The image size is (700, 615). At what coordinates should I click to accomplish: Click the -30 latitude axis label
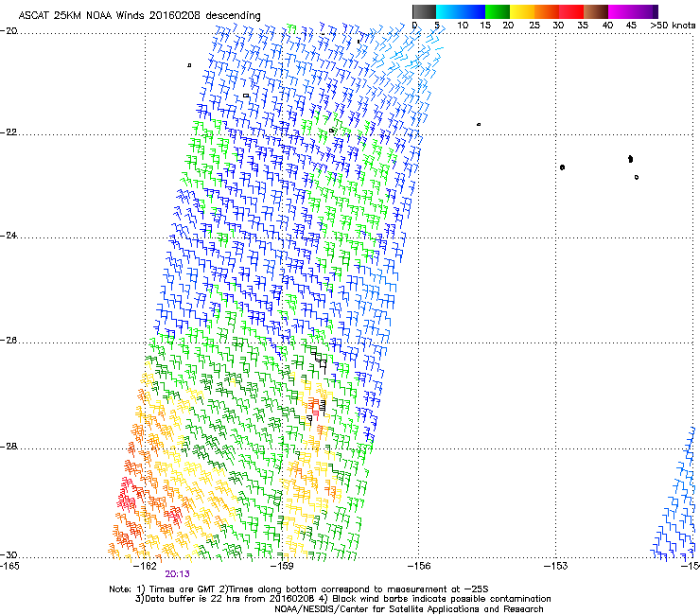coord(9,554)
